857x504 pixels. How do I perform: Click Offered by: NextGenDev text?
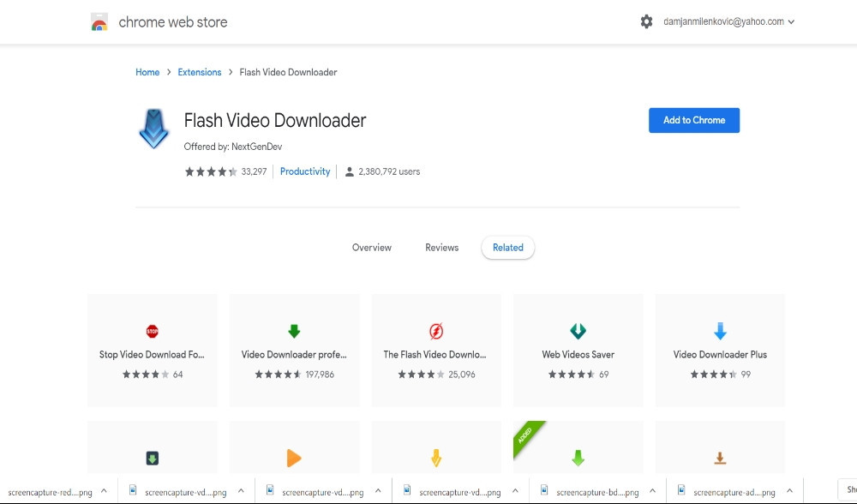(x=233, y=147)
